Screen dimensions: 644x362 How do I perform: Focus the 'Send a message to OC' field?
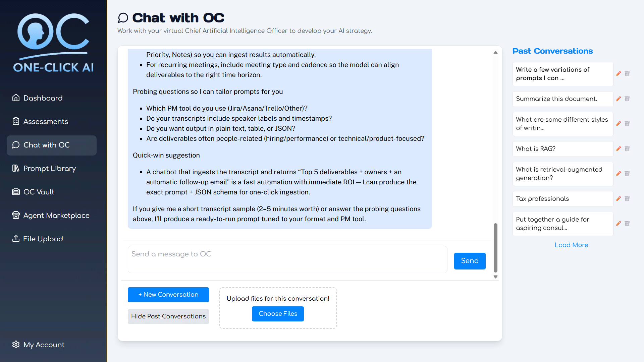click(287, 259)
